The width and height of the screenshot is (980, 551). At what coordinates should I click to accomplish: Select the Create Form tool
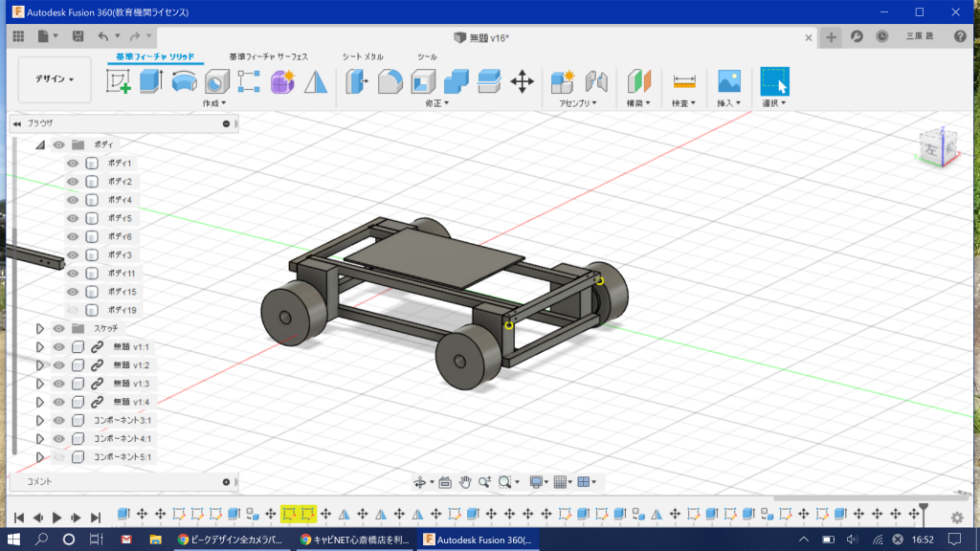[x=282, y=81]
